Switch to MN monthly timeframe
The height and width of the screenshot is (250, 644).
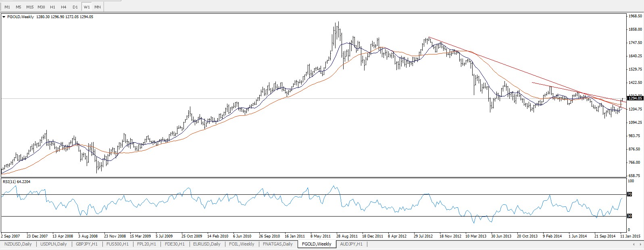point(98,7)
